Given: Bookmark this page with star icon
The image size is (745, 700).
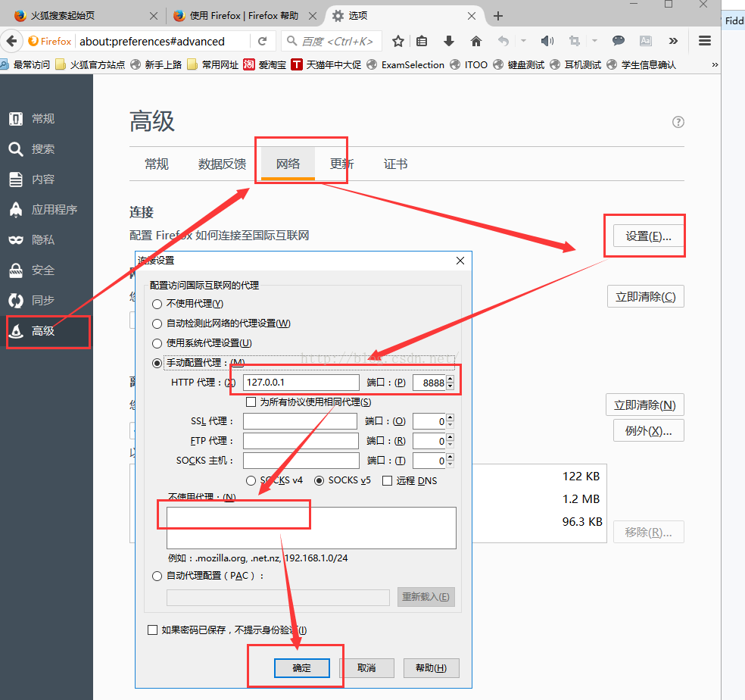Looking at the screenshot, I should coord(398,42).
